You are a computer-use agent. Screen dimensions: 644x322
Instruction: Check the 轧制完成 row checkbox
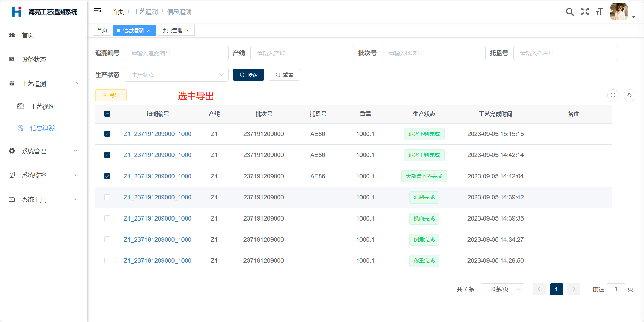click(x=107, y=197)
